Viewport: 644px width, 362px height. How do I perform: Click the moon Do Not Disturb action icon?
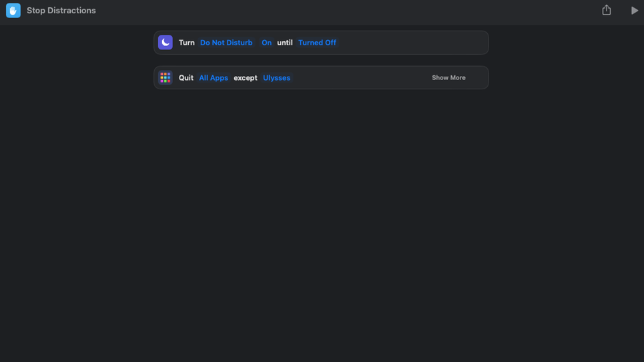click(165, 42)
